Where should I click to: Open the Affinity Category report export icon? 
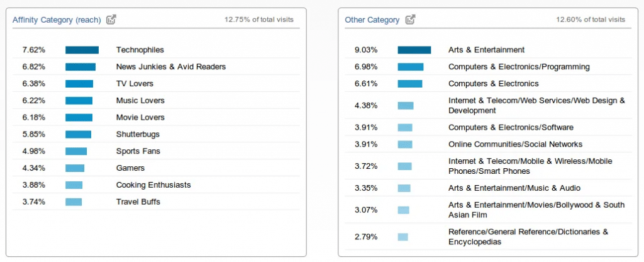tap(111, 20)
